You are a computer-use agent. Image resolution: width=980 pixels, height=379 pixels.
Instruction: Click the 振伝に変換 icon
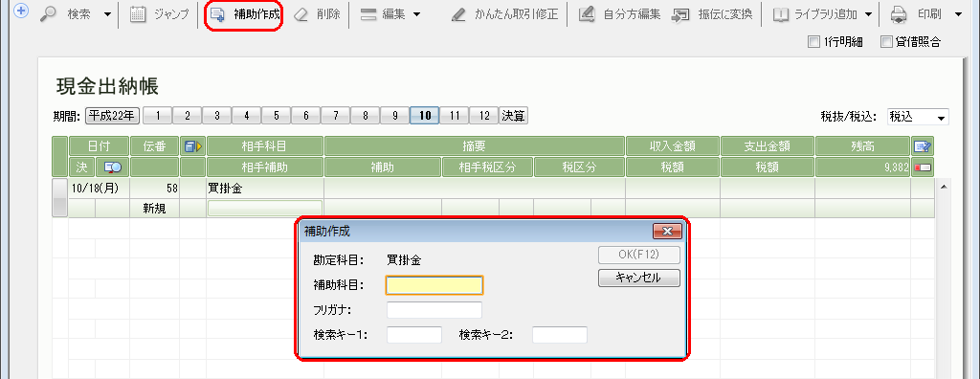680,14
